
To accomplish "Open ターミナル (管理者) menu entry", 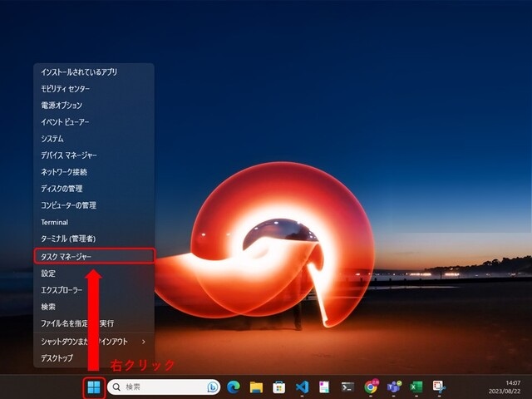I will [94, 239].
